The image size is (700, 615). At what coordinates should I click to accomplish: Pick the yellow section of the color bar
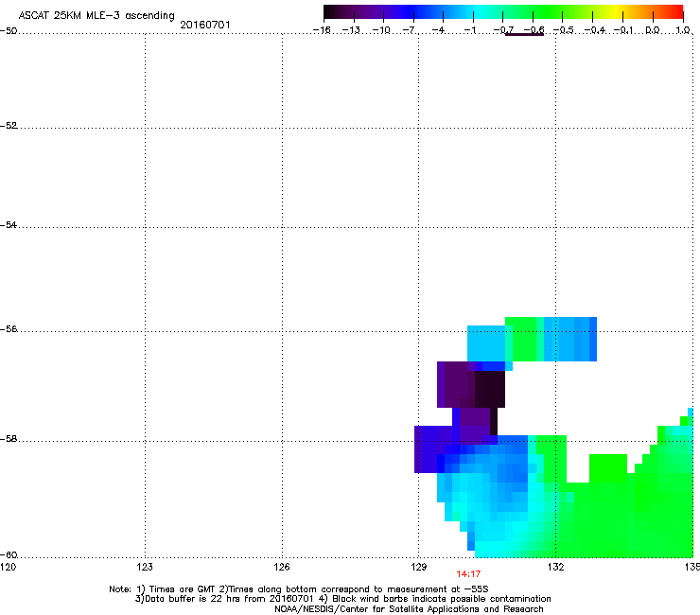pyautogui.click(x=617, y=11)
